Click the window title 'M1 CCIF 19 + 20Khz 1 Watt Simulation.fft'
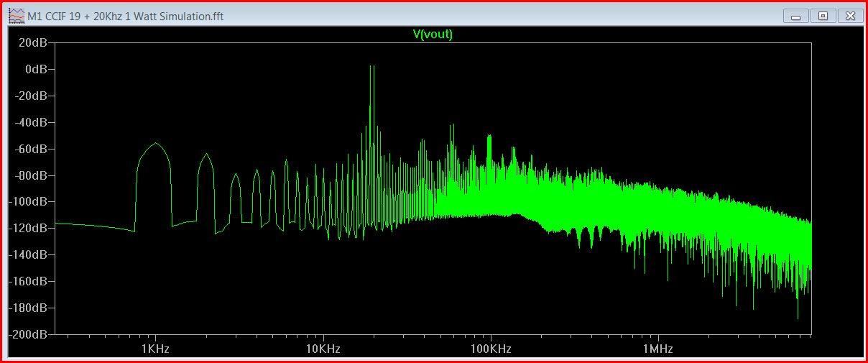Screen dimensions: 868x363 click(125, 15)
